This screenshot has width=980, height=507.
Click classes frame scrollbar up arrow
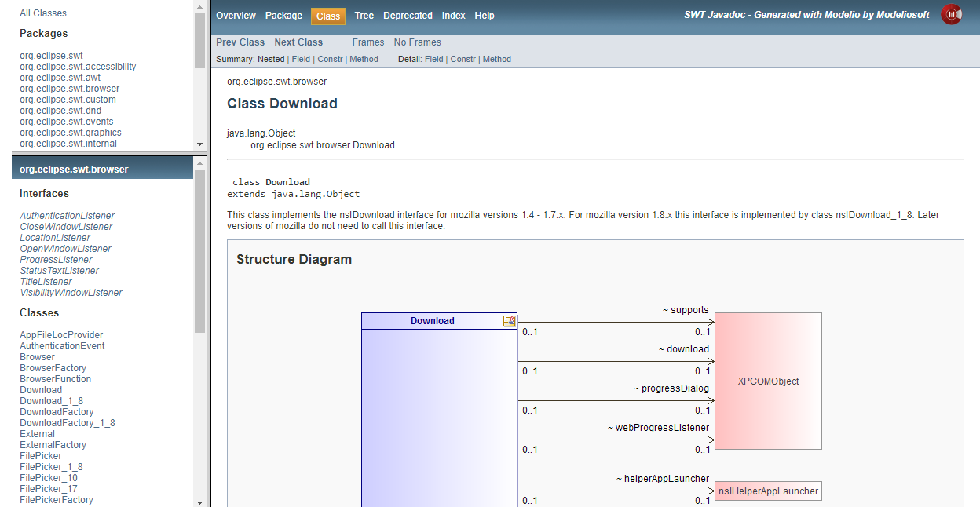199,162
